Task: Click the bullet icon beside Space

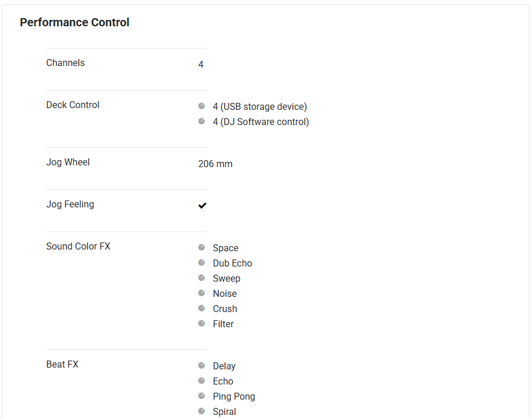Action: pos(201,248)
